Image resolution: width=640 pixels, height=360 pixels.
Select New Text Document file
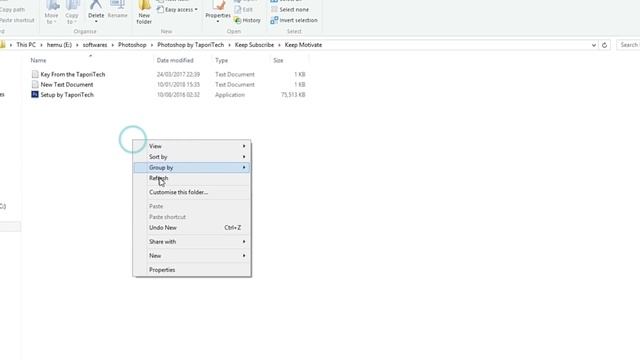point(67,84)
